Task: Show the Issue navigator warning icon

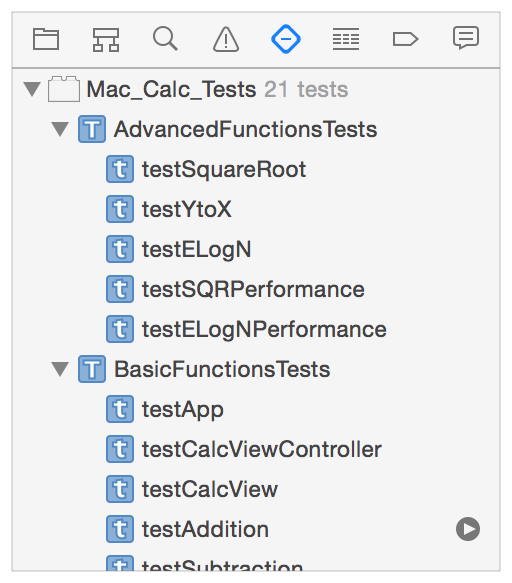Action: (x=226, y=39)
